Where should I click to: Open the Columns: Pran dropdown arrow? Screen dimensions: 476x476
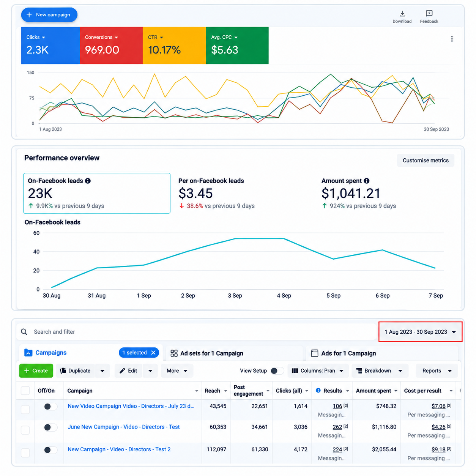tap(342, 370)
